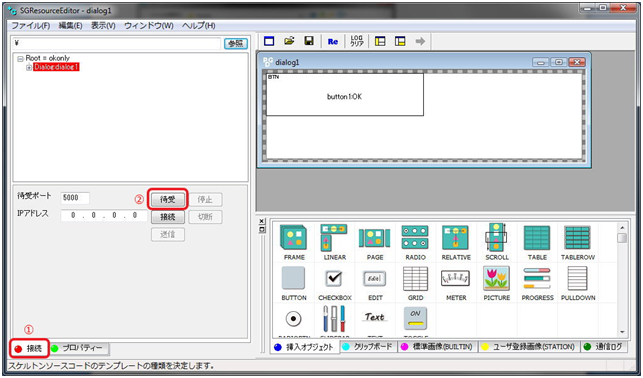Close the insert object panel with x
The width and height of the screenshot is (643, 378).
click(262, 221)
